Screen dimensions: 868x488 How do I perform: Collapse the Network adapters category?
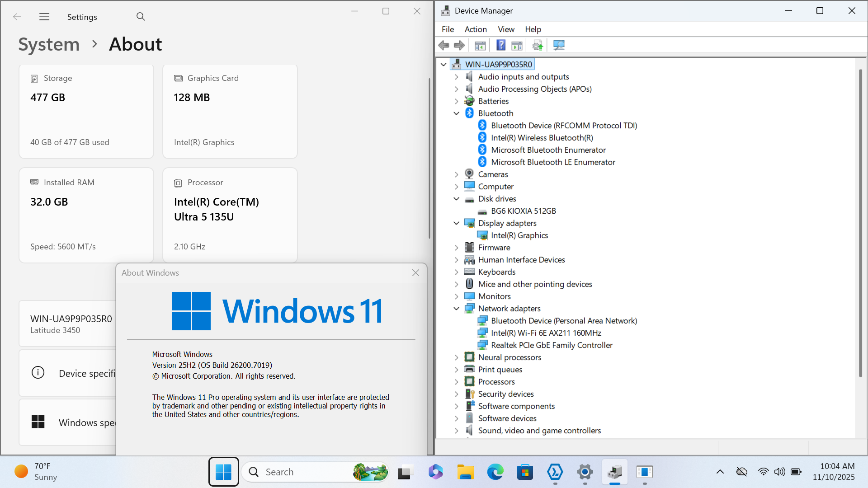456,309
